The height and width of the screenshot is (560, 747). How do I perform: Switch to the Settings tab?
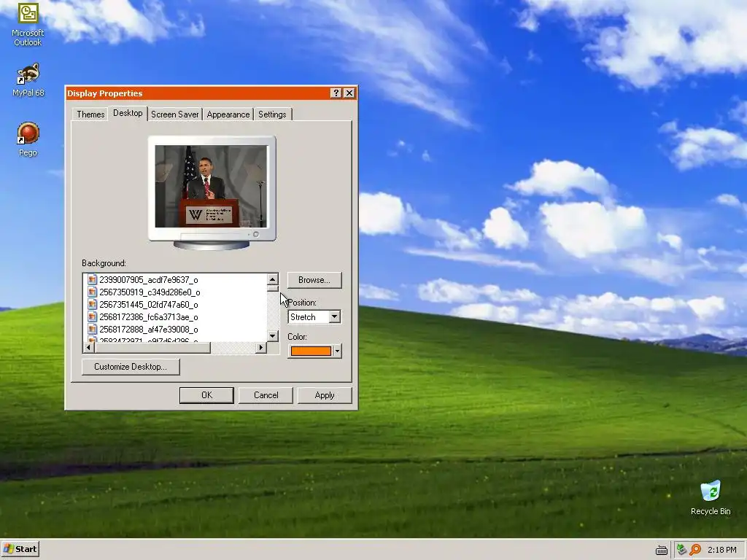coord(272,114)
